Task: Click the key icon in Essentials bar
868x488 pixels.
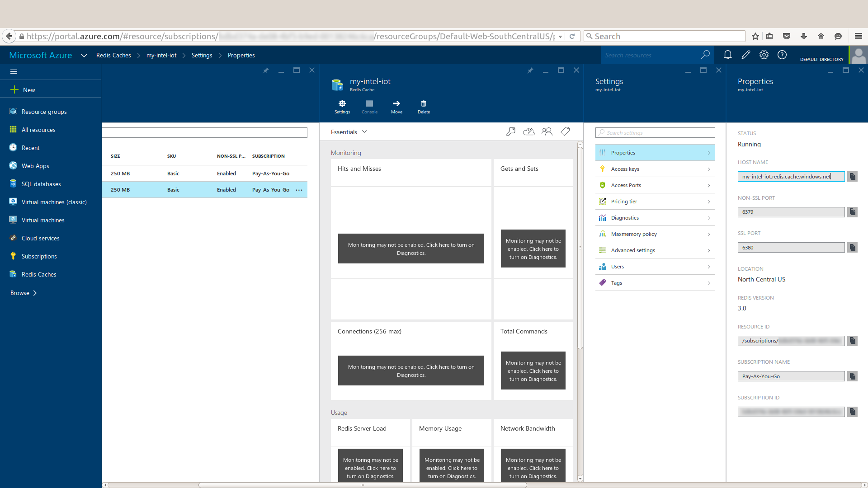Action: pyautogui.click(x=510, y=131)
